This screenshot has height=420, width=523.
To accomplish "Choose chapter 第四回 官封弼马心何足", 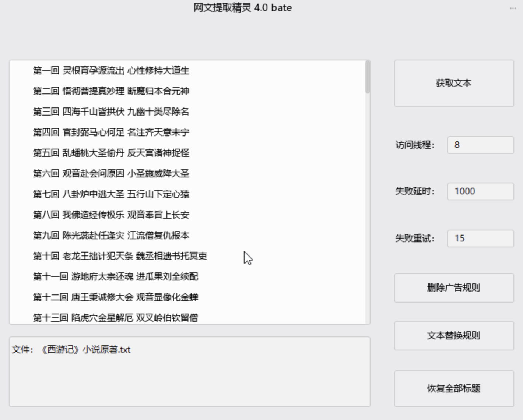I will click(x=111, y=133).
